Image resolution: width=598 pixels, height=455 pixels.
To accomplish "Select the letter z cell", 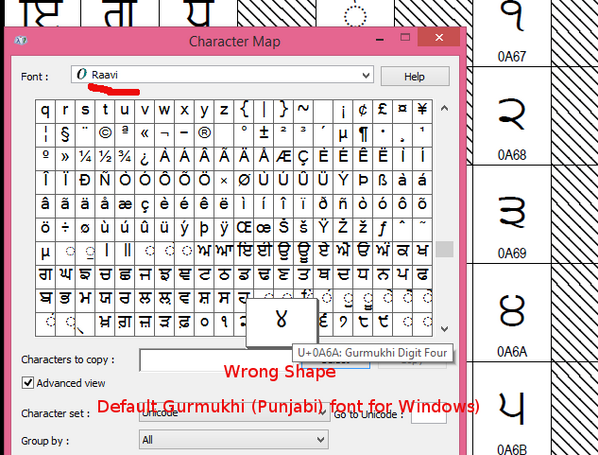I will pyautogui.click(x=224, y=111).
